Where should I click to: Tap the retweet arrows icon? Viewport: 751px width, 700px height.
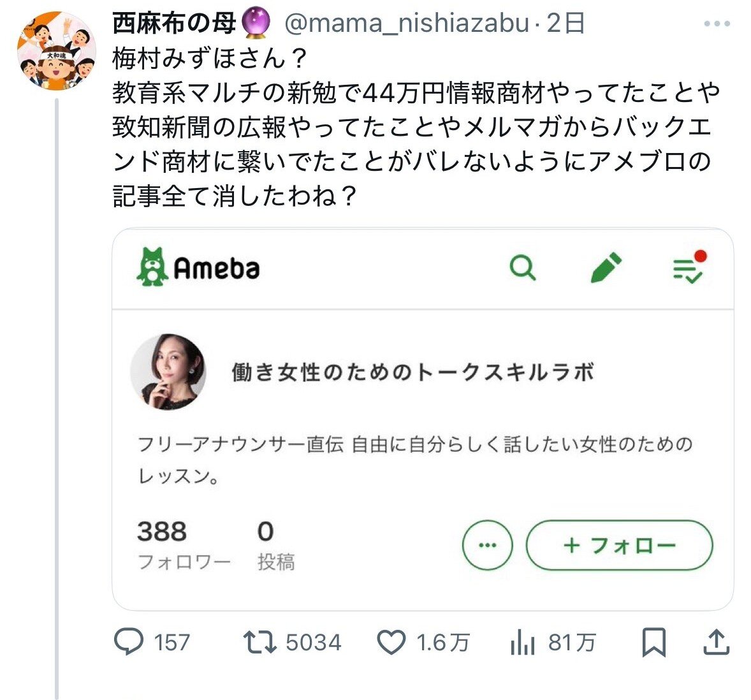tap(259, 642)
